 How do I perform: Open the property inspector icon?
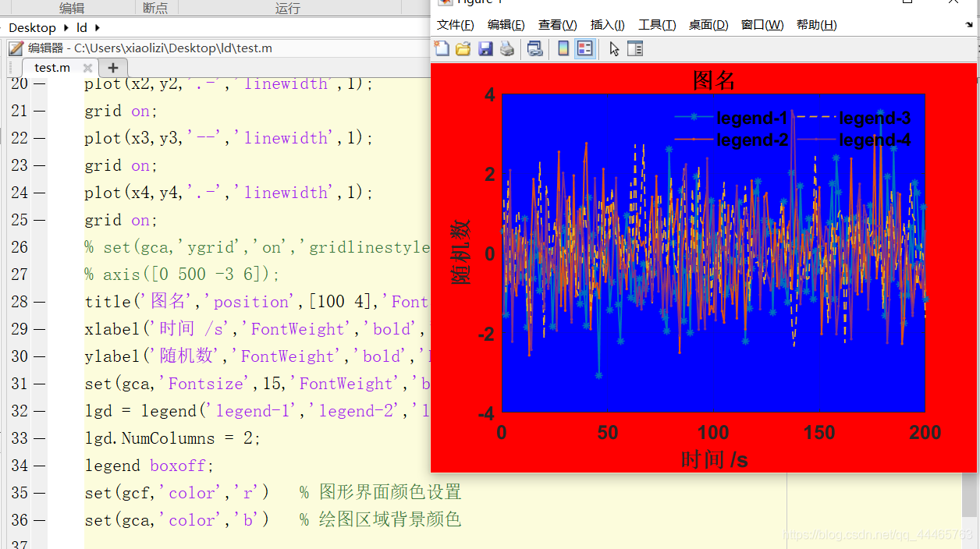point(635,49)
